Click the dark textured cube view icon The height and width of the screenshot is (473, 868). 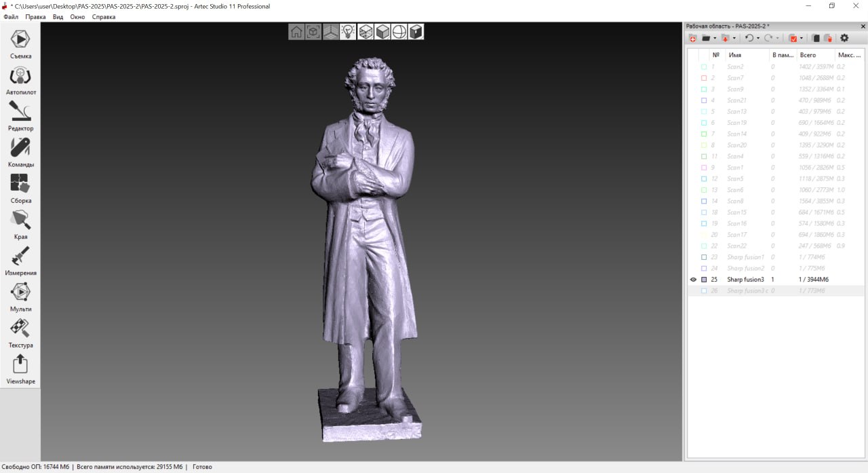416,32
